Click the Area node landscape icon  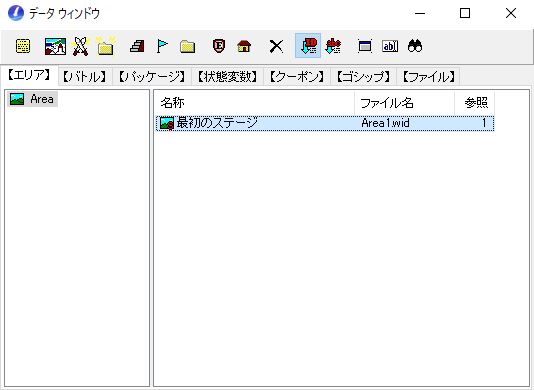pos(17,99)
